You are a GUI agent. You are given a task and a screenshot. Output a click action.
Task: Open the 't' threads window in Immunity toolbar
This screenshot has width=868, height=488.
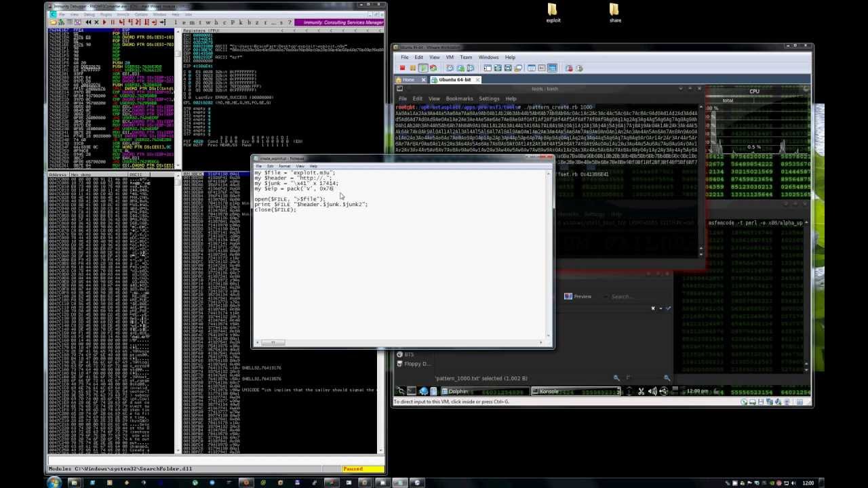200,22
